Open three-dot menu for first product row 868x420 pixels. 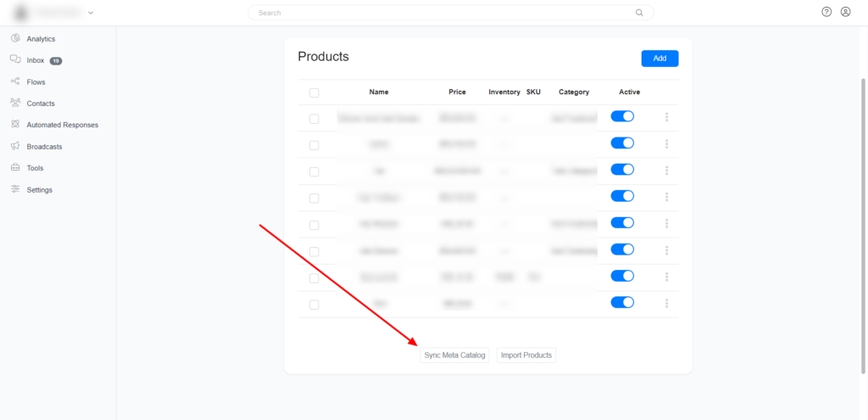click(x=667, y=117)
